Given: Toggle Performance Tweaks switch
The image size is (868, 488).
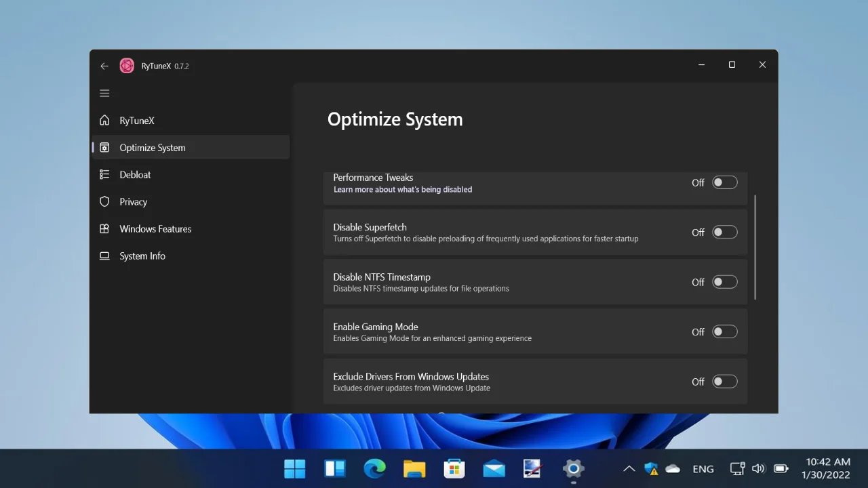Looking at the screenshot, I should coord(724,182).
